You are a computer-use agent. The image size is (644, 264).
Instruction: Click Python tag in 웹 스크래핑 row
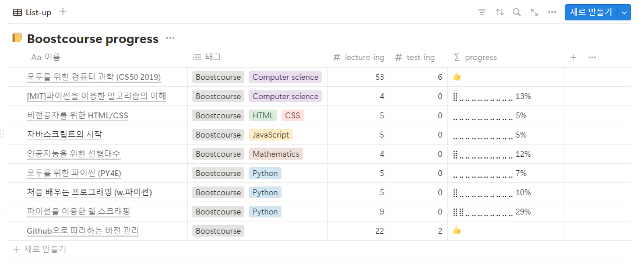[x=265, y=212]
